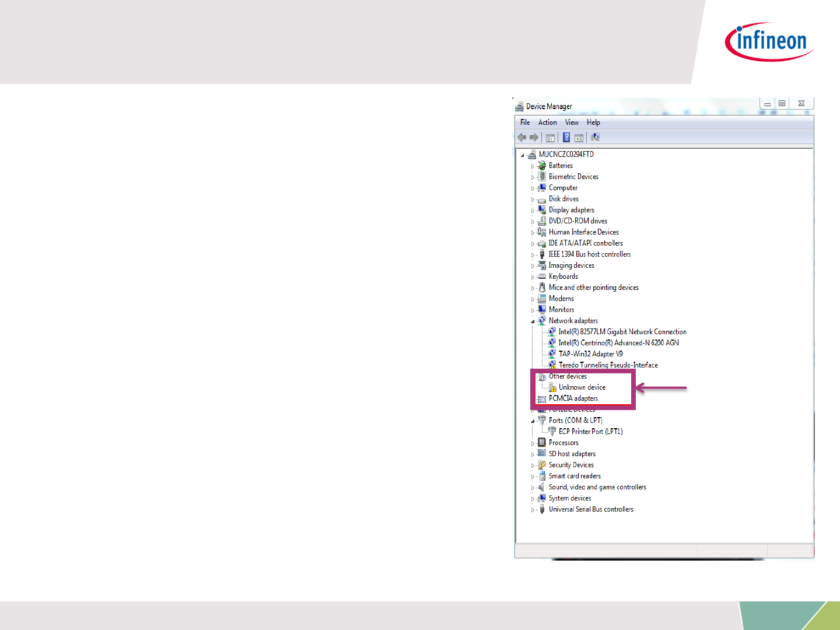Click the Forward arrow in Device Manager toolbar
This screenshot has width=840, height=630.
click(534, 138)
